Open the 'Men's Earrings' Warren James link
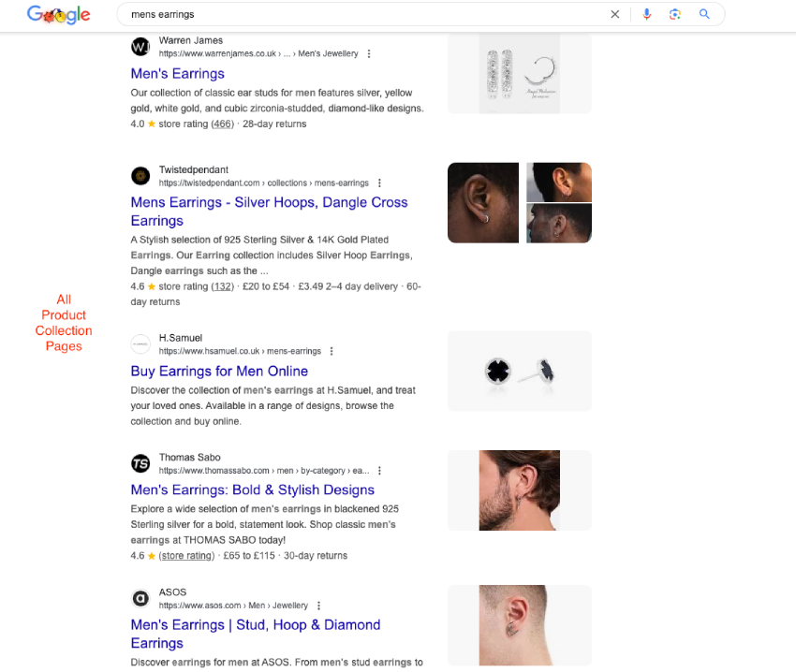The image size is (796, 672). pos(178,74)
